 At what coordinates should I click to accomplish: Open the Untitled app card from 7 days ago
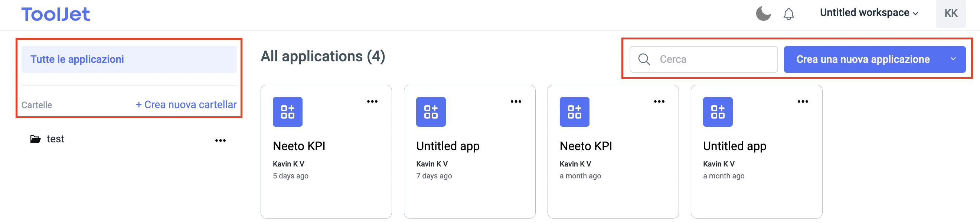click(470, 152)
